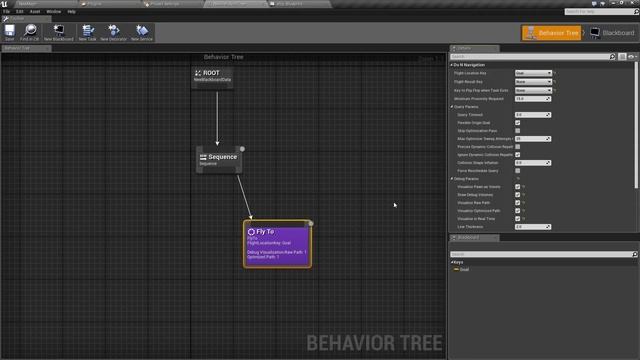The width and height of the screenshot is (640, 360).
Task: Reset Flight Location Key to default arrow
Action: pos(555,73)
